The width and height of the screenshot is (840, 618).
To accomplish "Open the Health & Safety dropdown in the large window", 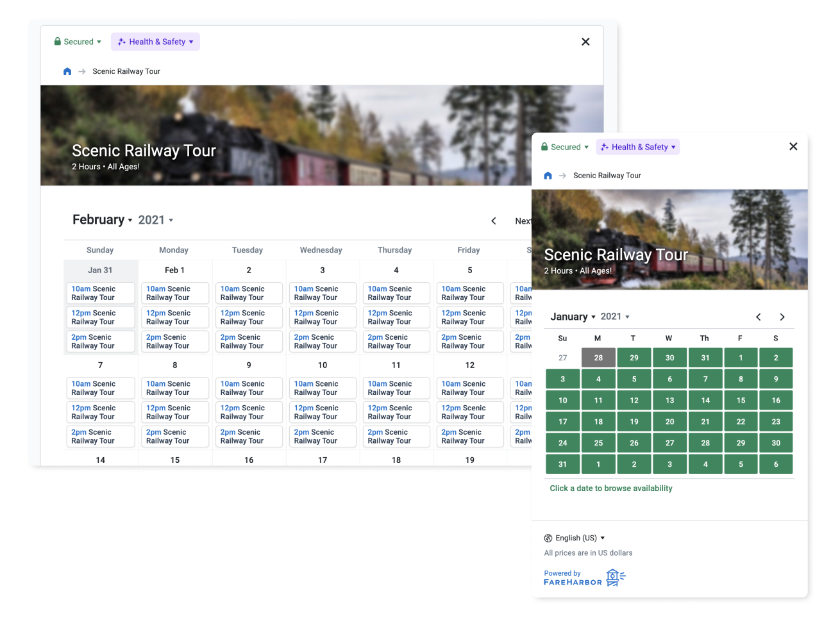I will point(155,42).
